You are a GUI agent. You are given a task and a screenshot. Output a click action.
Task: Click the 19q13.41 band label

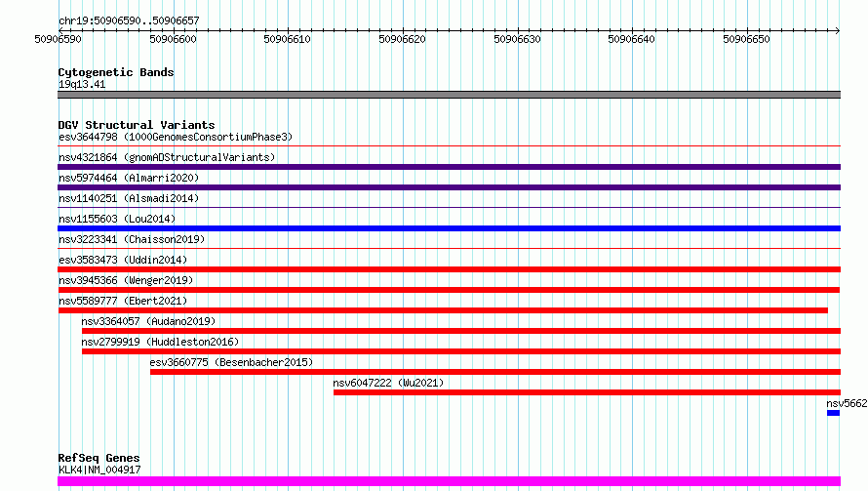82,84
